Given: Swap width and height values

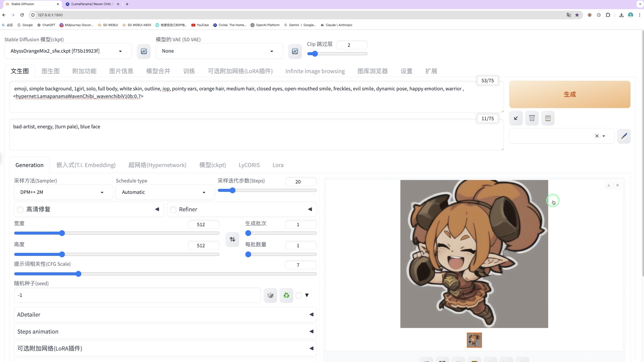Looking at the screenshot, I should coord(232,239).
